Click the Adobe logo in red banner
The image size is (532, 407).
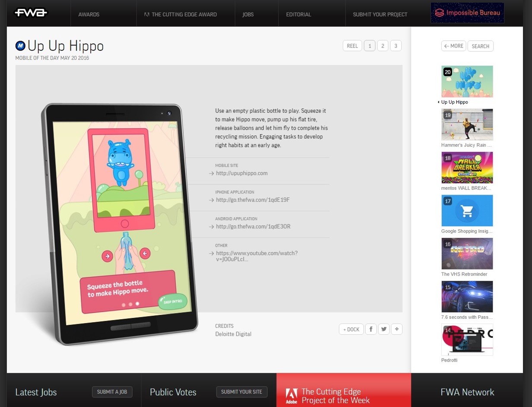[292, 395]
